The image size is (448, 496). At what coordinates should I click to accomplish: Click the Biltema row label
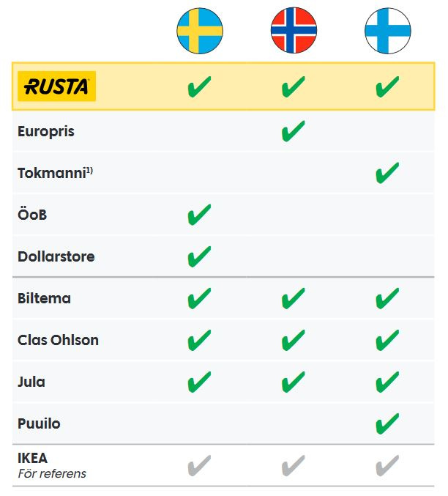(x=45, y=299)
